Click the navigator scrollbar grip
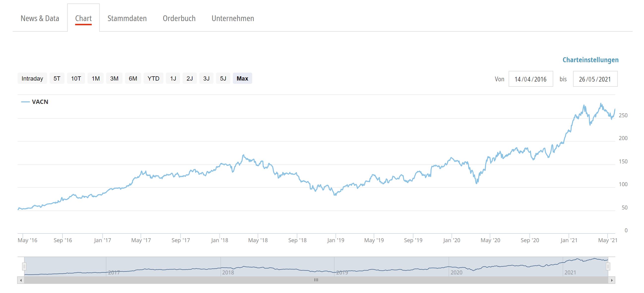Screen dimensions: 644x293 tap(316, 280)
